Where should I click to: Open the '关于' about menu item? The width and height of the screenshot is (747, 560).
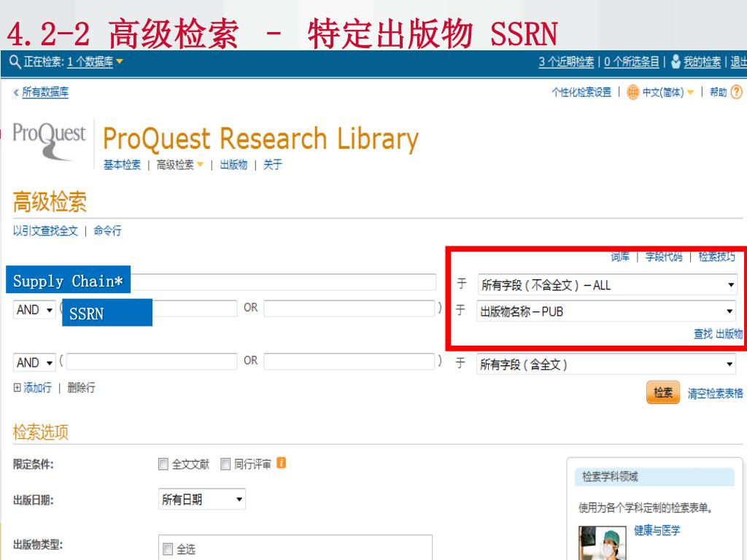click(x=273, y=165)
